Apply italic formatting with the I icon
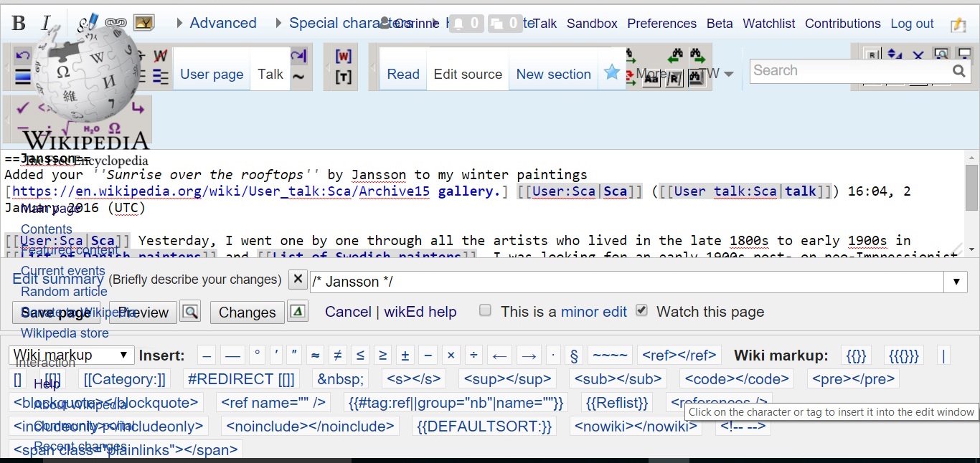This screenshot has height=463, width=980. 46,22
